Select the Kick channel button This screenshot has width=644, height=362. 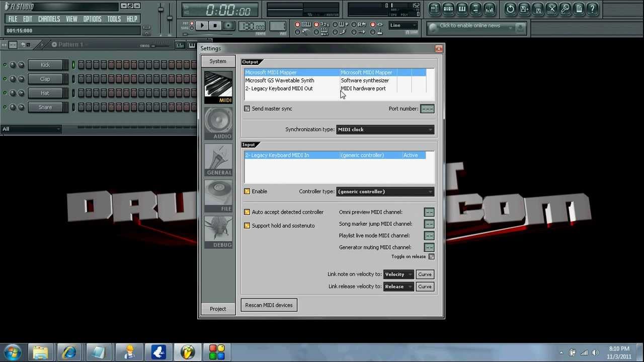[45, 65]
